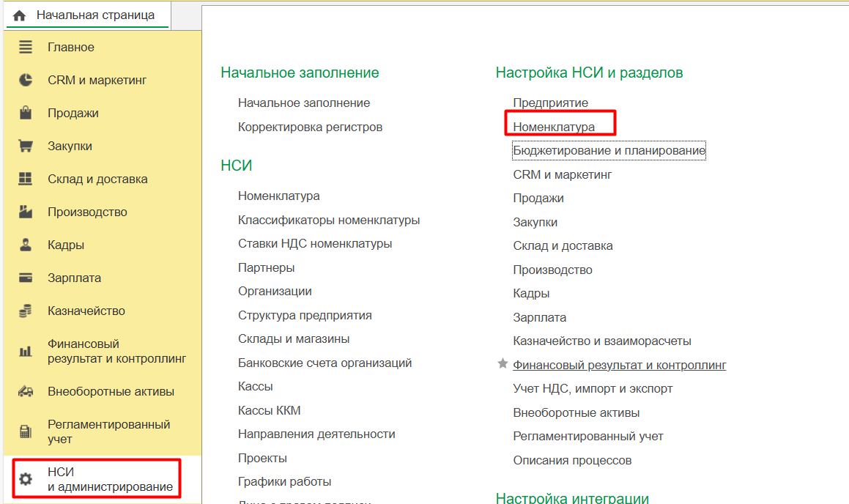Open the Номенклатура settings link under Настройка НСИ
849x504 pixels.
(554, 127)
